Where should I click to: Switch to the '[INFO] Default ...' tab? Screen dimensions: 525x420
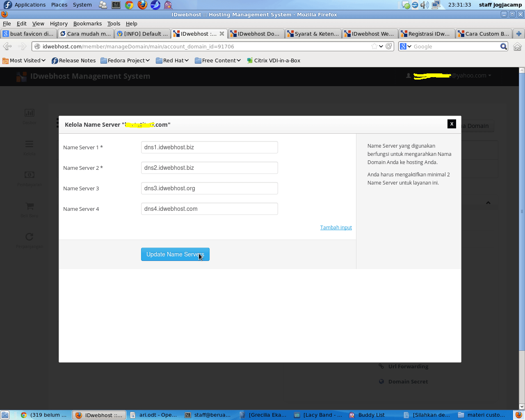[142, 34]
